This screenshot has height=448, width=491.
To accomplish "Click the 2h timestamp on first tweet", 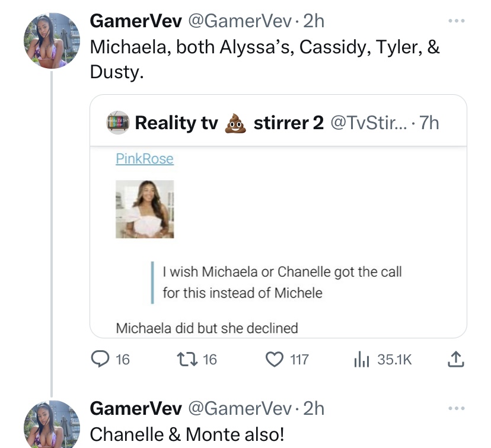I will (x=314, y=21).
